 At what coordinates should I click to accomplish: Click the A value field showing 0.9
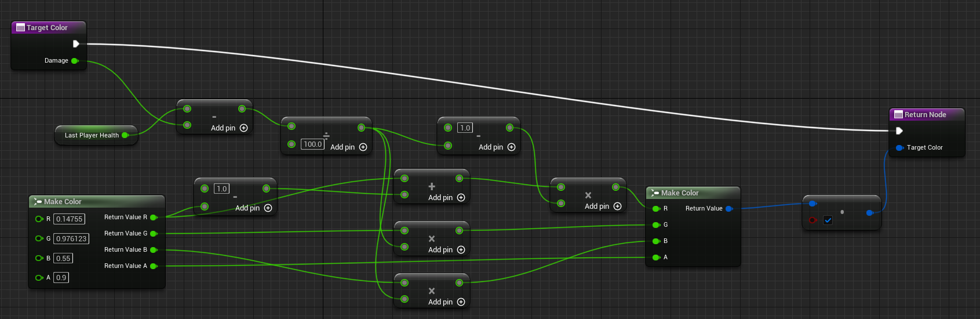(x=61, y=277)
